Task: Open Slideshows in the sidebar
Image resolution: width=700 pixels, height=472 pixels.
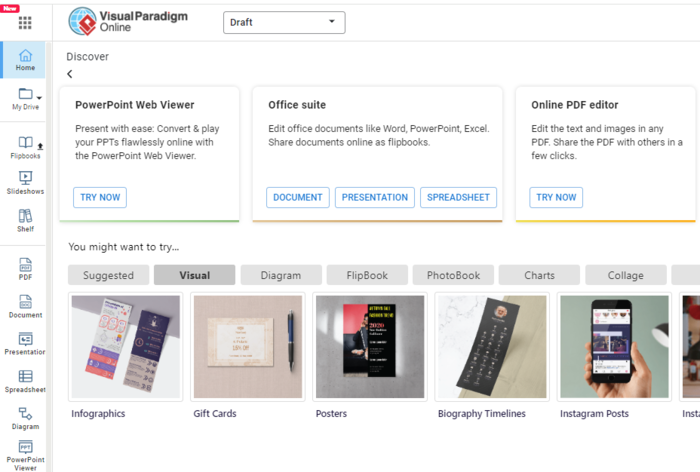Action: pos(25,182)
